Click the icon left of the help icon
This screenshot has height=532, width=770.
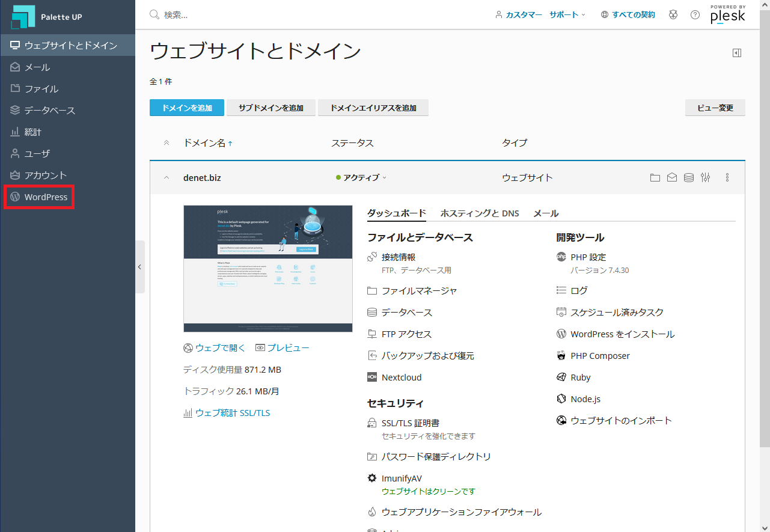[673, 15]
